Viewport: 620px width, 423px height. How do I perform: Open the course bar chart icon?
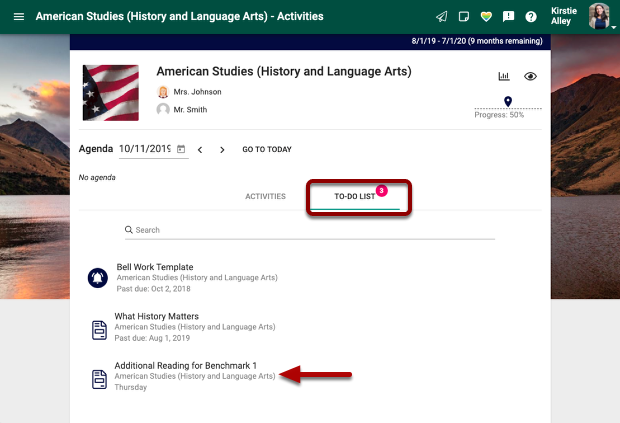[x=504, y=76]
